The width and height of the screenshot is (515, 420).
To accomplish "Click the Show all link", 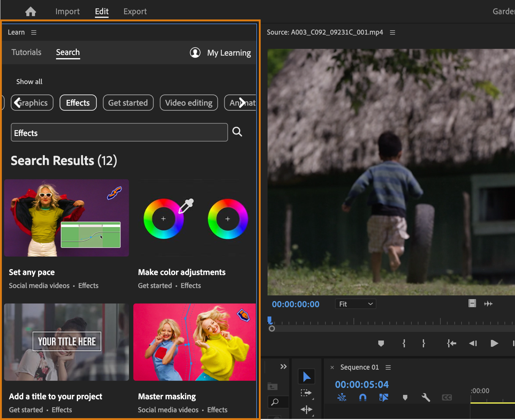I will tap(29, 82).
